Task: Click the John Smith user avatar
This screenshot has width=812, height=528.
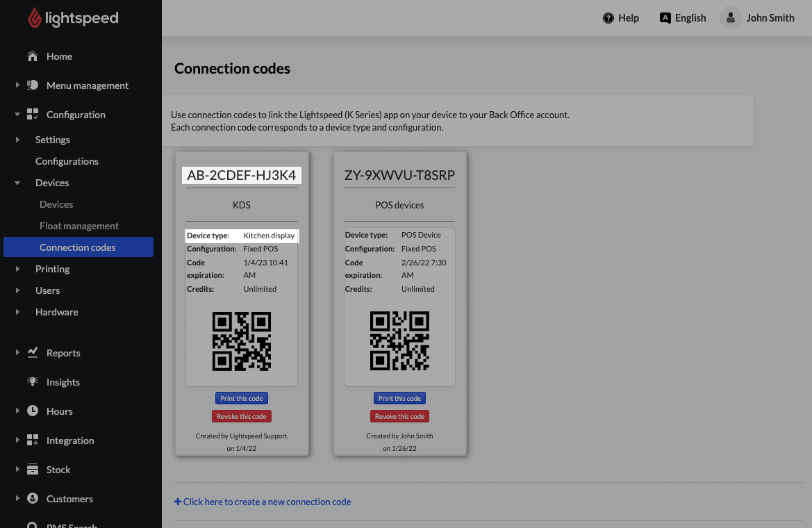Action: pyautogui.click(x=730, y=18)
